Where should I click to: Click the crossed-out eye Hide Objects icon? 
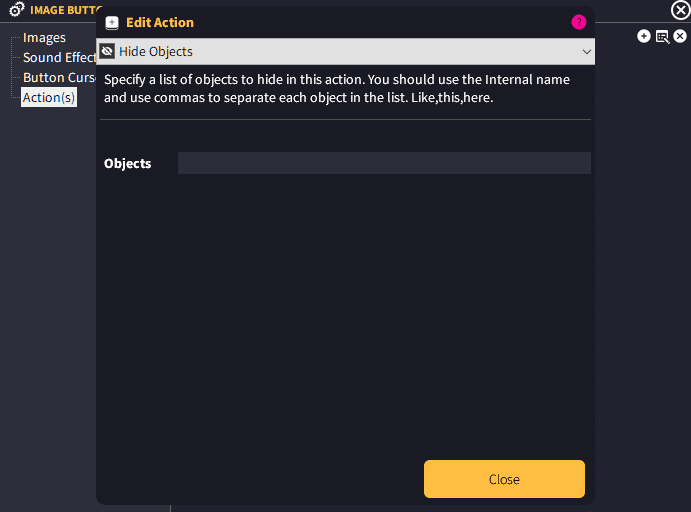click(x=107, y=51)
